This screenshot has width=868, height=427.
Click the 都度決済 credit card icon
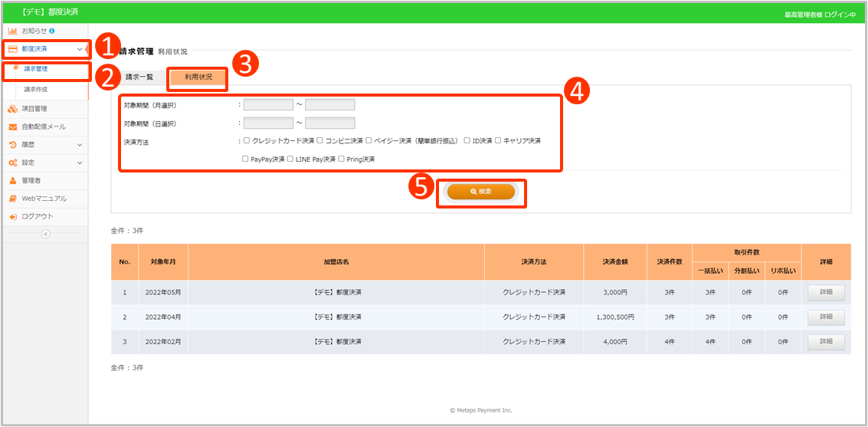click(13, 49)
